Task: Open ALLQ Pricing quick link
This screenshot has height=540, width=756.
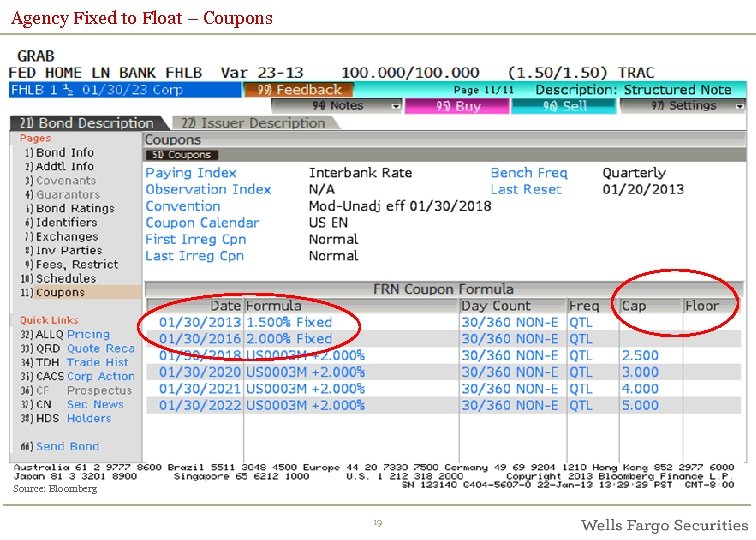Action: tap(65, 334)
